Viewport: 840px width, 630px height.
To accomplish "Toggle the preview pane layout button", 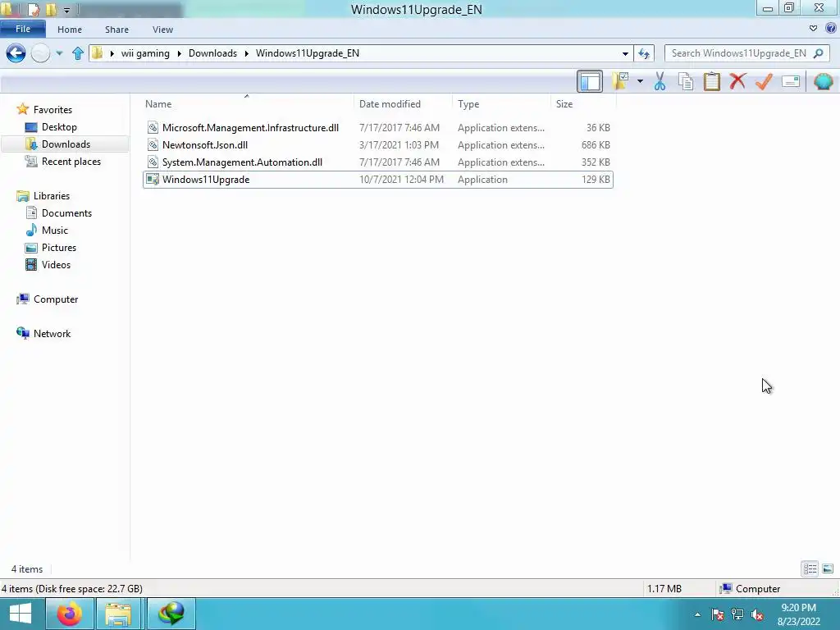I will [589, 81].
